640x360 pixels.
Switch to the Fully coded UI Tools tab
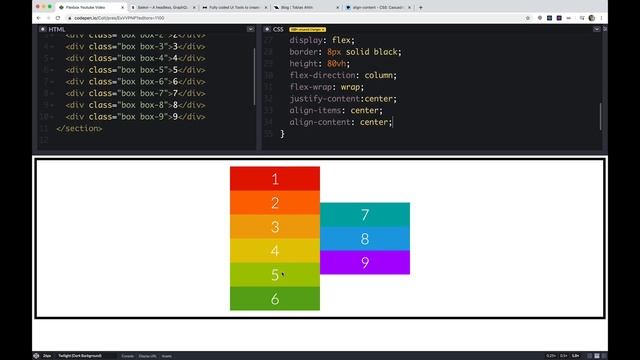[x=234, y=7]
